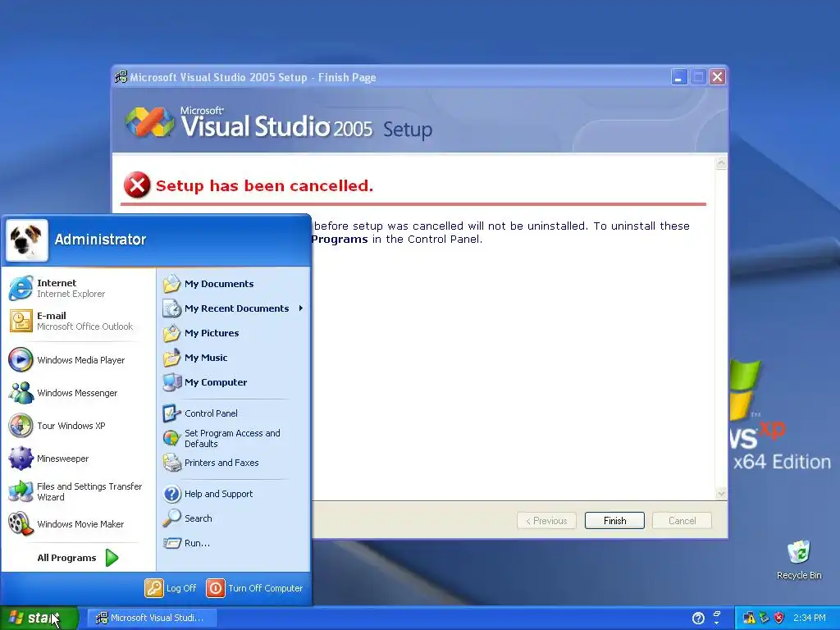Launch Windows Movie Maker icon

tap(21, 524)
